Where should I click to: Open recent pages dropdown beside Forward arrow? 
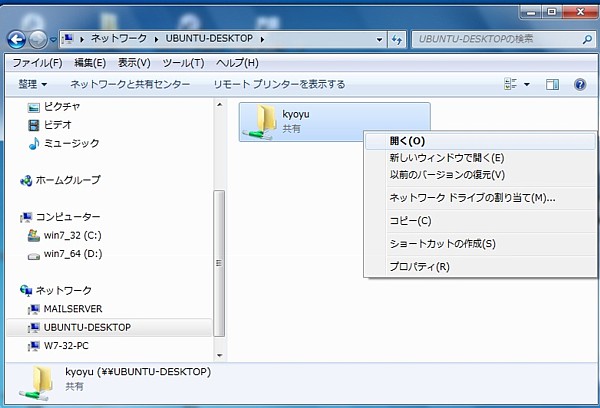click(x=53, y=39)
